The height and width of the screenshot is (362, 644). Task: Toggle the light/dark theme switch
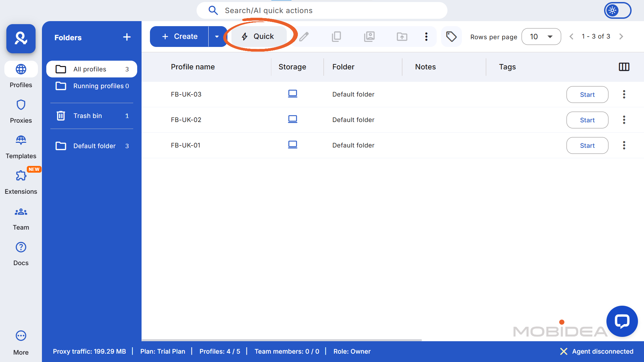pyautogui.click(x=618, y=10)
